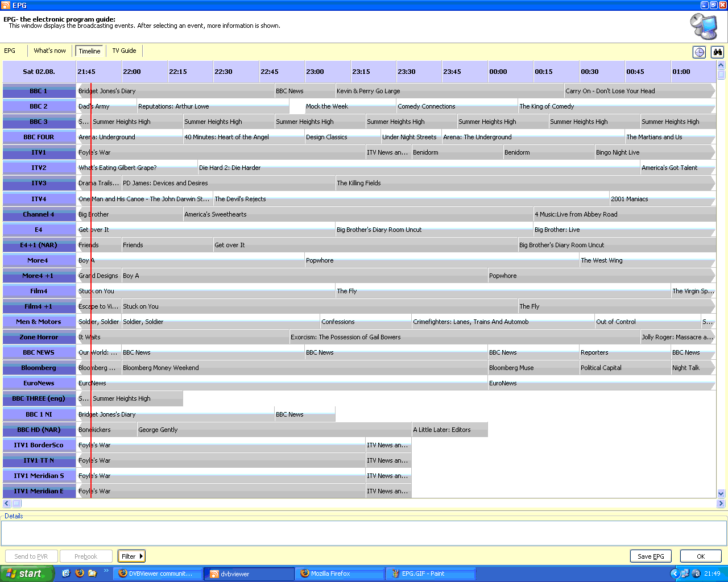
Task: Click the Start button
Action: click(x=27, y=573)
